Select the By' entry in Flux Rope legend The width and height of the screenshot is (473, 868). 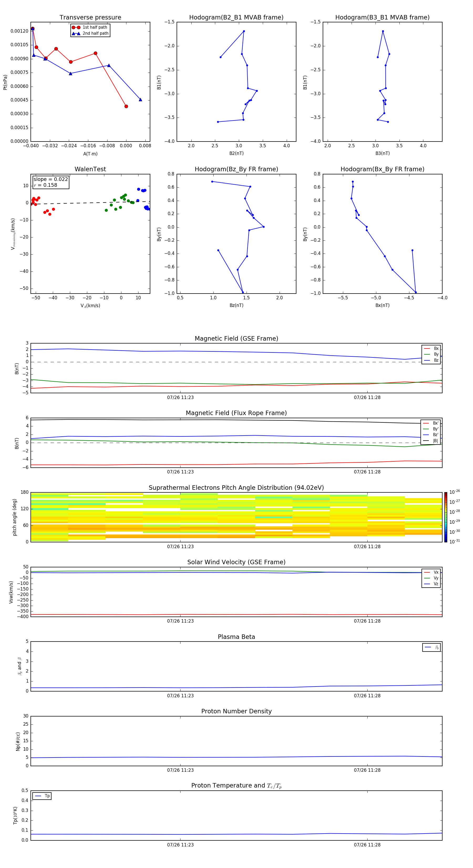pos(431,429)
